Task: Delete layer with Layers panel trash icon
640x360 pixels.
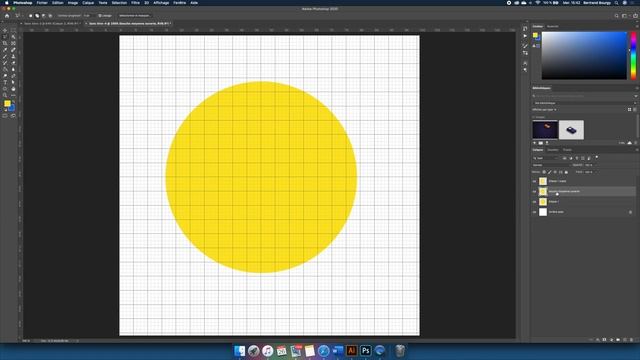Action: pyautogui.click(x=631, y=340)
